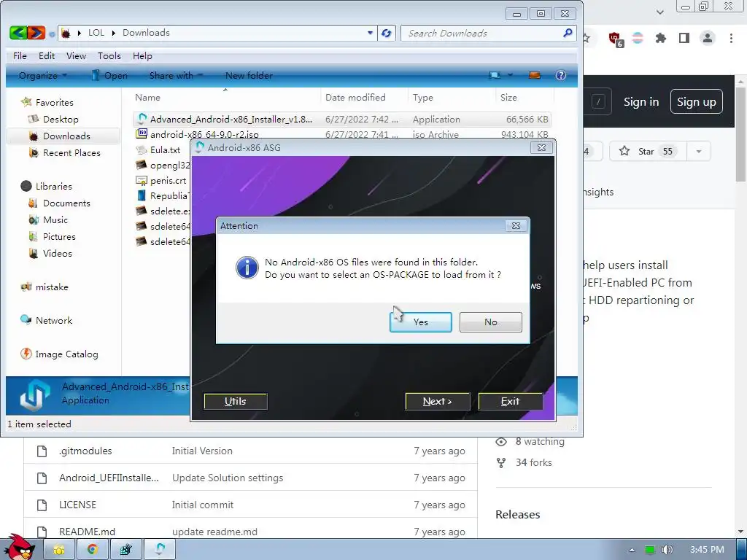The height and width of the screenshot is (560, 747).
Task: Toggle the preview pane icon
Action: coord(535,75)
